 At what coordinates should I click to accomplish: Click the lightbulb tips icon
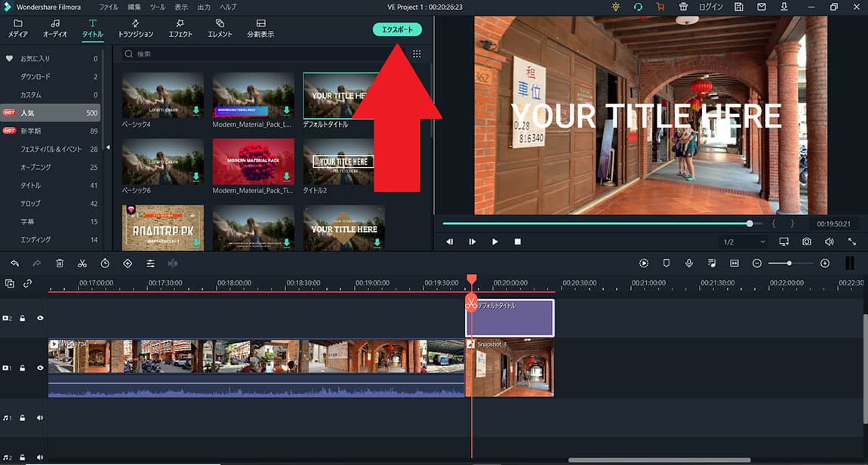click(x=616, y=8)
